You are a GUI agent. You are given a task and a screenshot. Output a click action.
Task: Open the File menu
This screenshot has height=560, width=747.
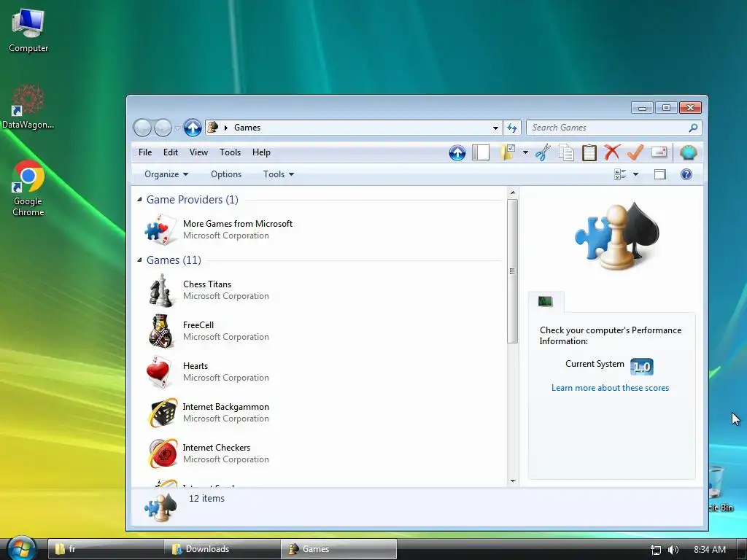145,152
